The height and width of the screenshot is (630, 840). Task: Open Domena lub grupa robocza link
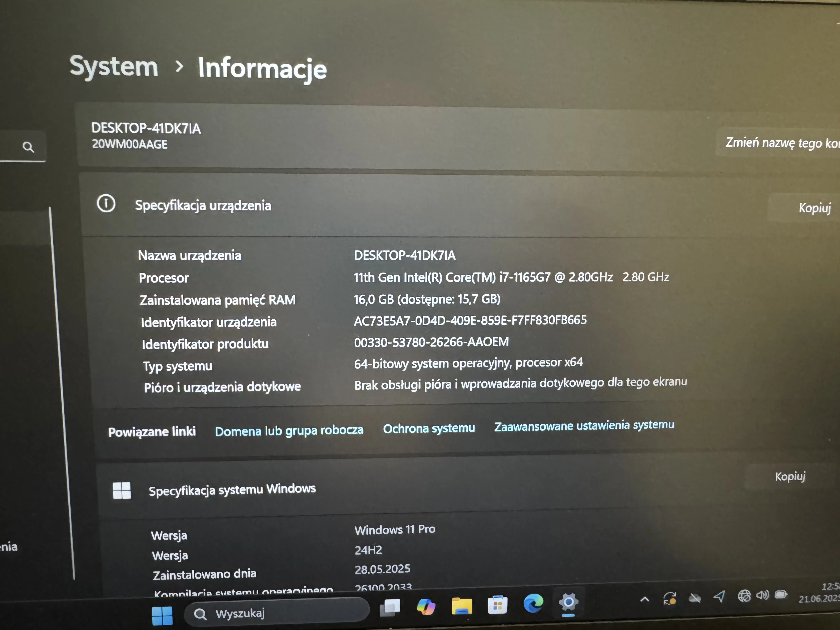(x=289, y=430)
